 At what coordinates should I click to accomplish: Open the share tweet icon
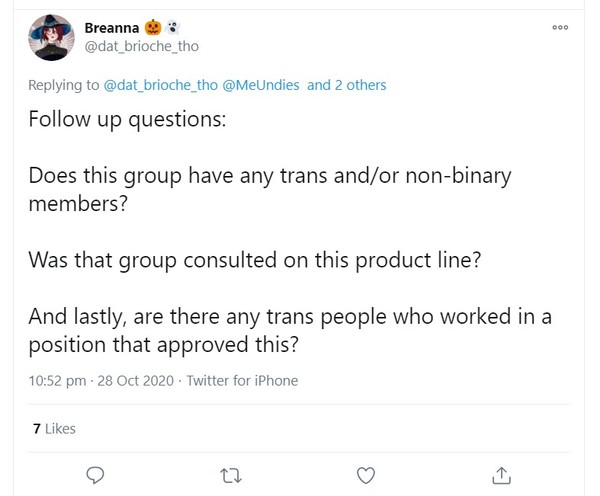click(x=503, y=473)
